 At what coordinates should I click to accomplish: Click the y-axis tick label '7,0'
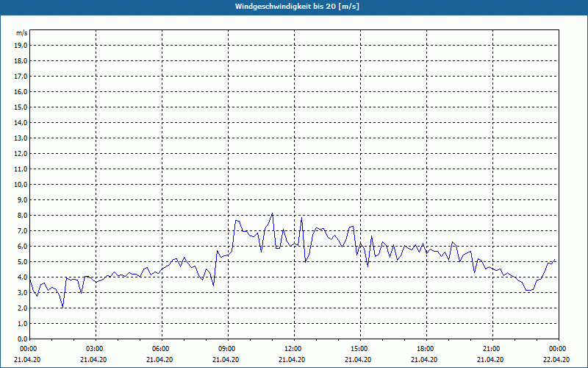tap(23, 231)
